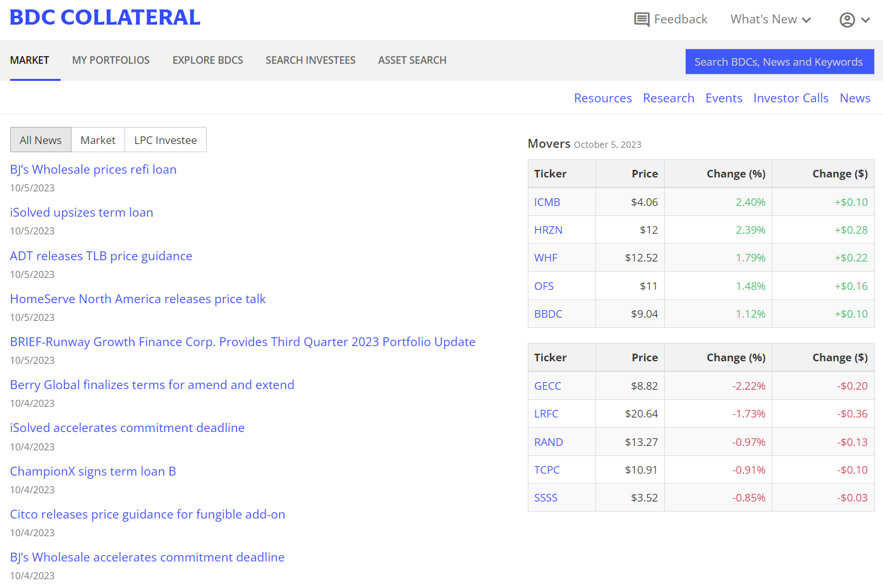Read the ChampionX signs term loan B article
Viewport: 883px width, 588px height.
tap(93, 472)
